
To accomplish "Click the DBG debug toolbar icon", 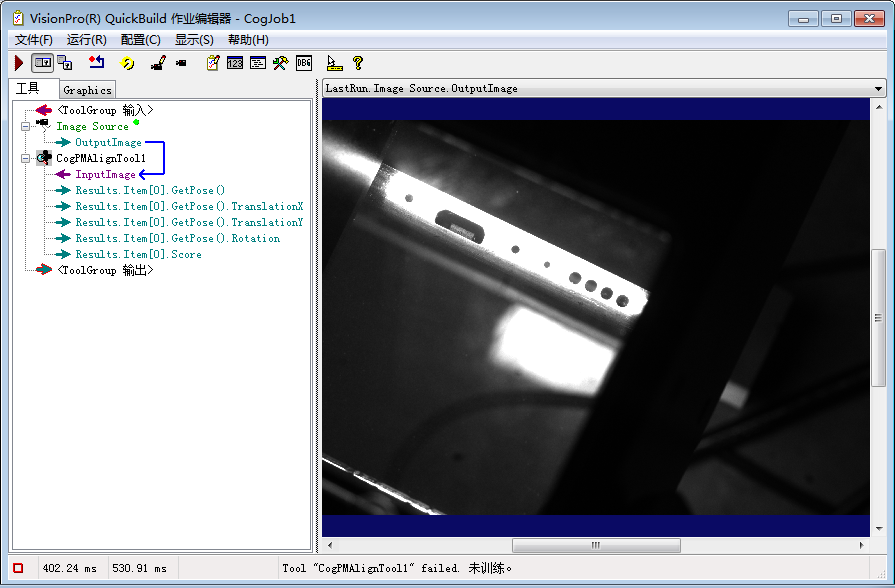I will coord(304,63).
